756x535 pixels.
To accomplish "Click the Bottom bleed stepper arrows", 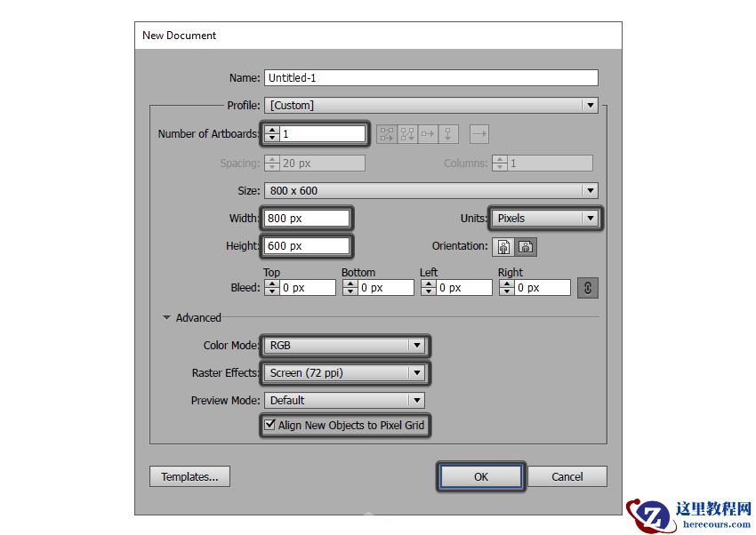I will (350, 288).
